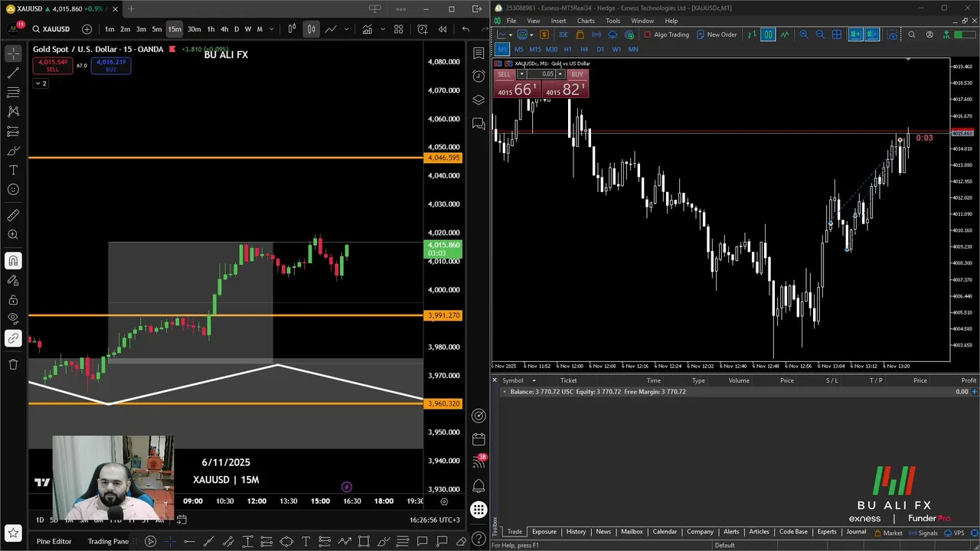This screenshot has height=551, width=980.
Task: Switch MT5 chart to the D1 timeframe
Action: click(x=600, y=49)
